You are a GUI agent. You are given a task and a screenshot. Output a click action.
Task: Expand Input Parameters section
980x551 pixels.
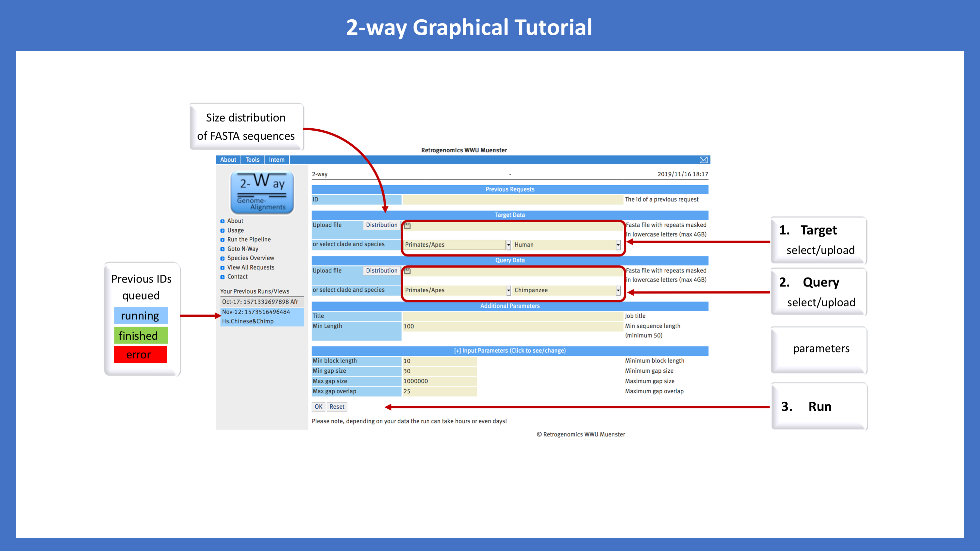[509, 350]
